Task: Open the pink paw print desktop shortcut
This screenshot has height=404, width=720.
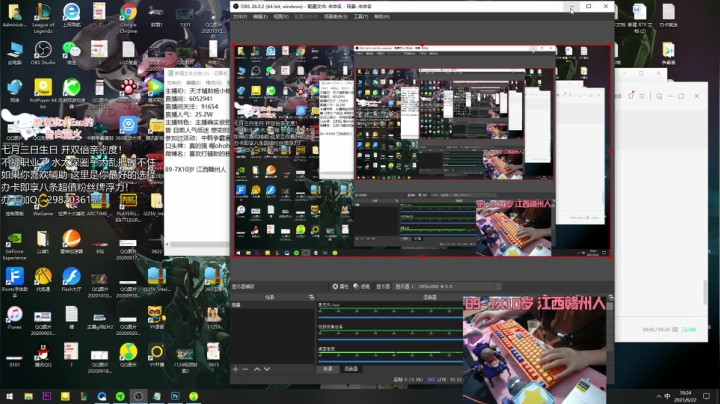Action: pos(128,90)
